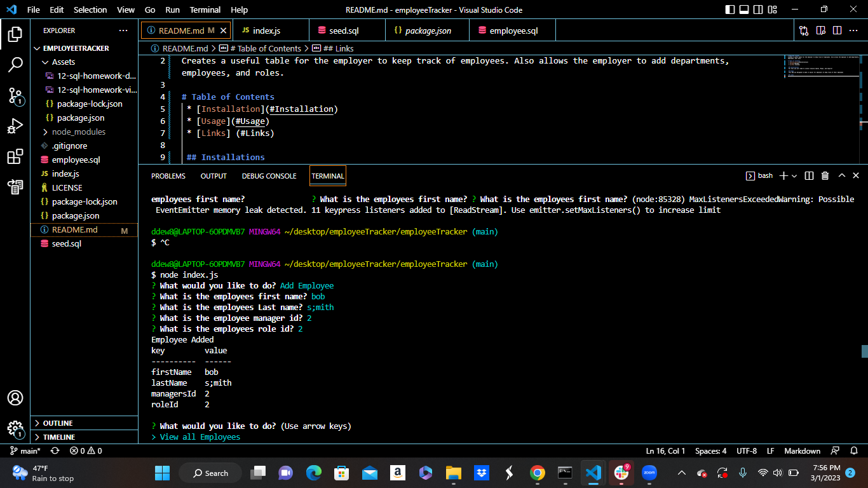Open the Search view in activity bar
Screen dimensions: 868x488
(15, 64)
